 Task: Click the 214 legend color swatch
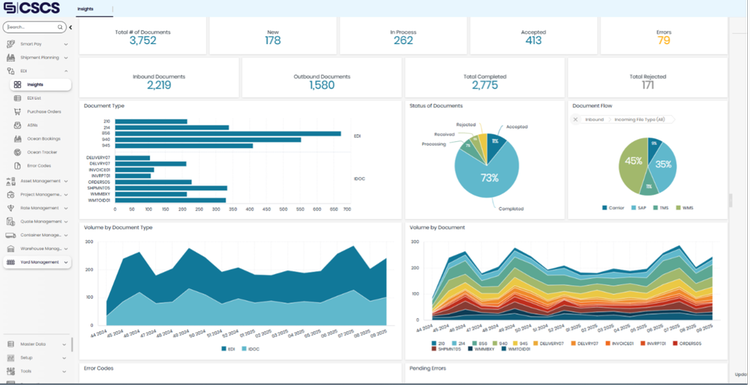tap(454, 343)
